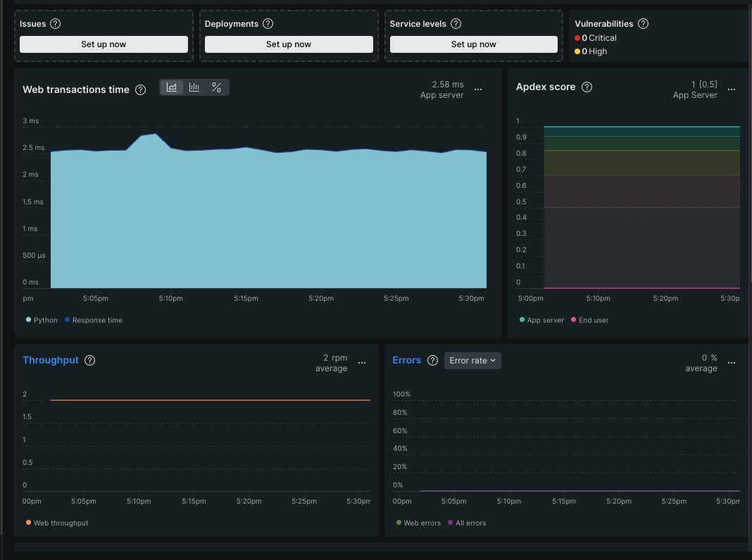This screenshot has height=560, width=752.
Task: Click help icon beside Web transactions time
Action: (141, 89)
